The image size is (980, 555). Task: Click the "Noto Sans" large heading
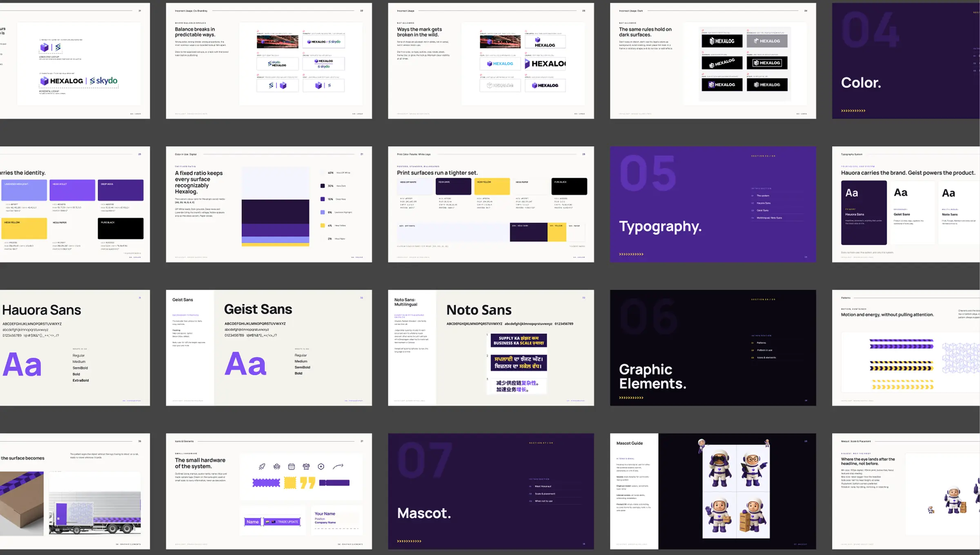pyautogui.click(x=479, y=310)
